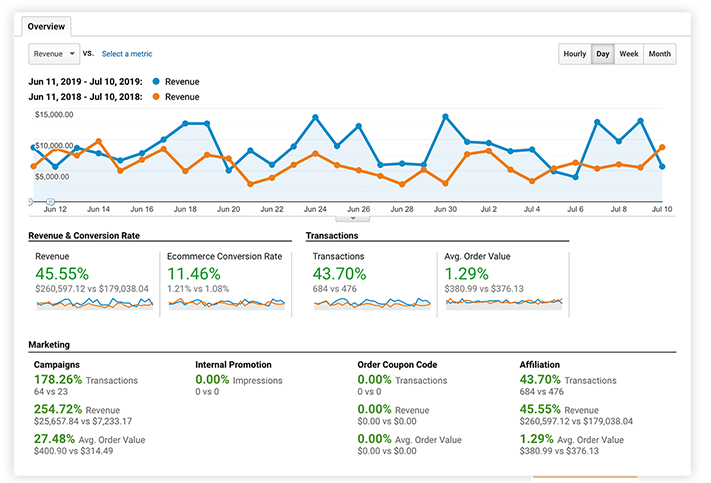Click the $15,000.00 axis label

coord(54,114)
